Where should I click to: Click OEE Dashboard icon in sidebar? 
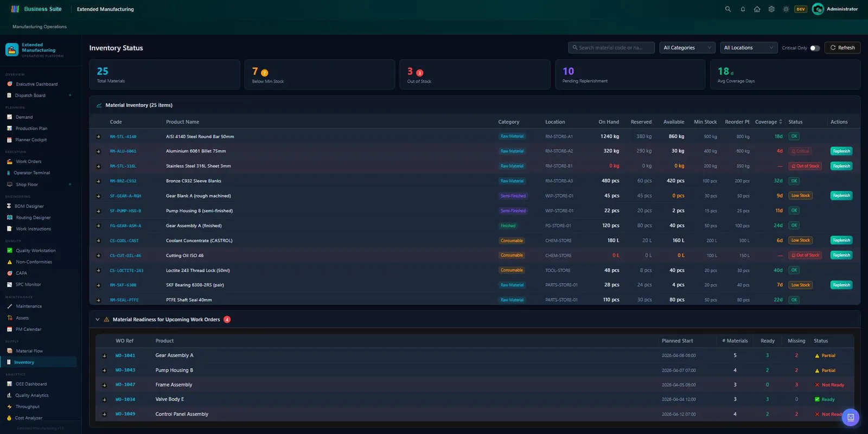(x=9, y=384)
